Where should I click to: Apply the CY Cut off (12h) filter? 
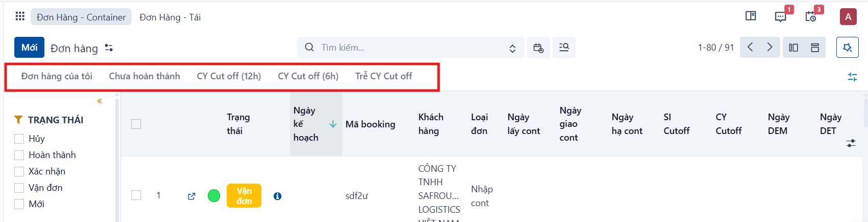tap(229, 76)
